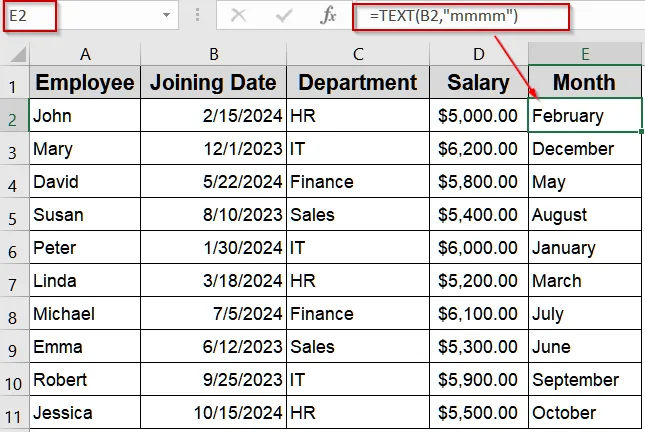Click the Salary header cell
This screenshot has width=645, height=432.
[x=479, y=82]
